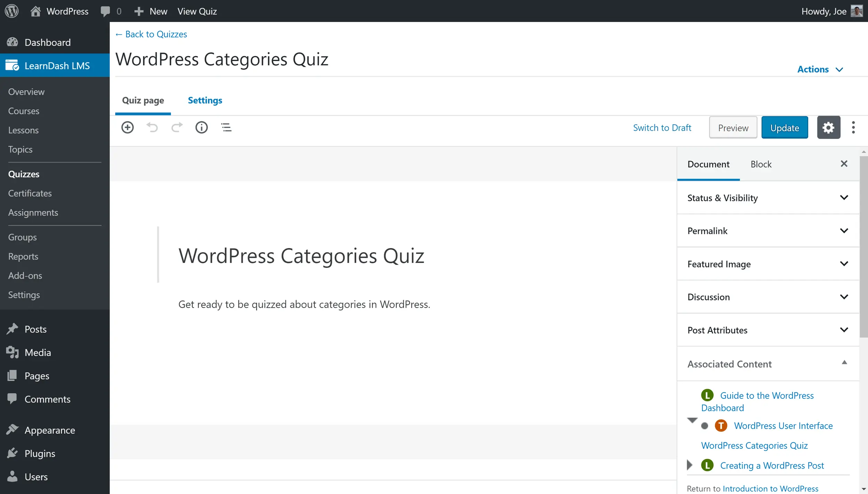Click the add block plus icon
The image size is (868, 494).
(127, 127)
